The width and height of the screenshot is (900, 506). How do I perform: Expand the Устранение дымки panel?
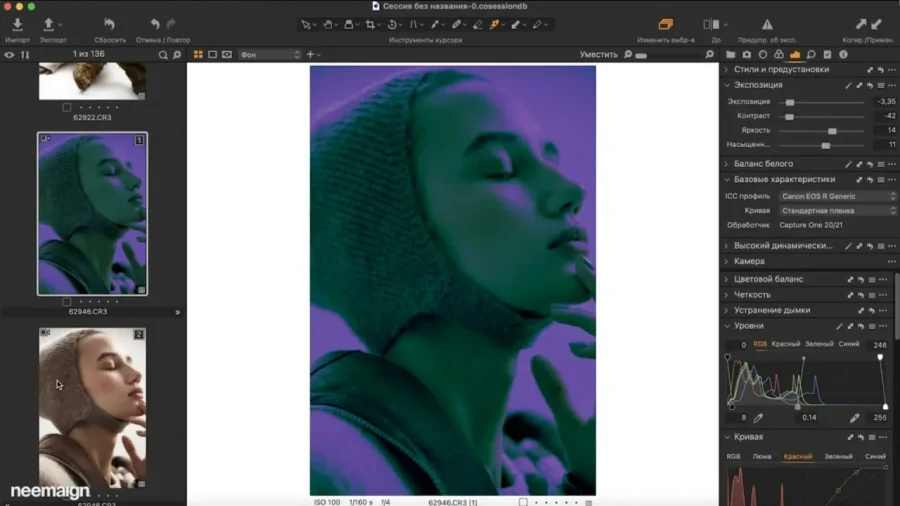[727, 310]
